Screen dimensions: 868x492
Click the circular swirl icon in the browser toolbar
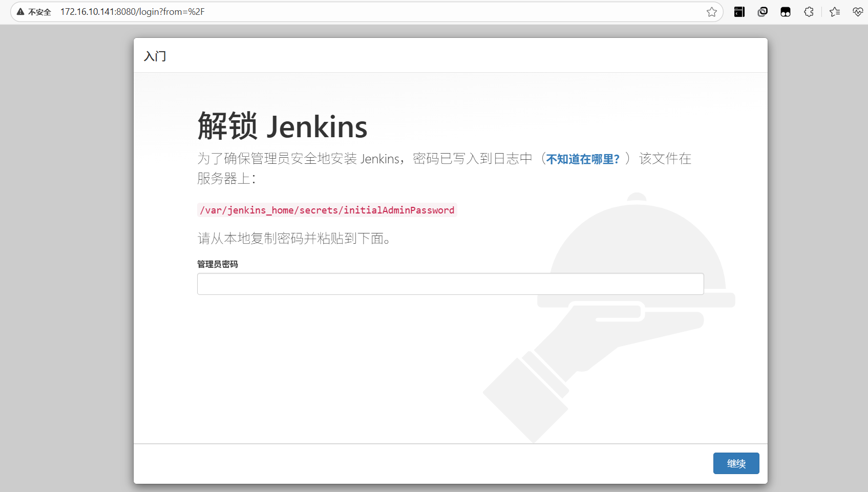(x=763, y=12)
